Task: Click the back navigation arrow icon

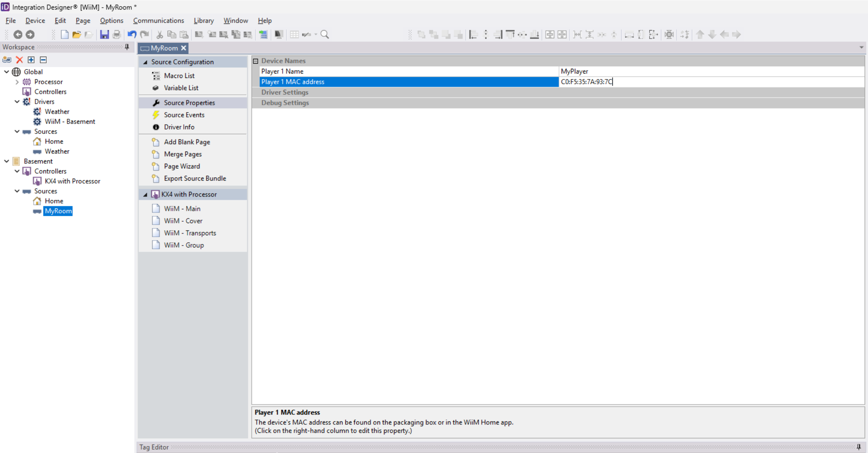Action: (18, 35)
